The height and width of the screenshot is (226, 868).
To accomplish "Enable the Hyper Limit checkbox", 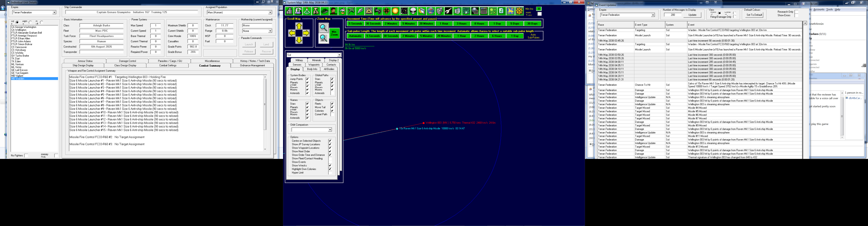I will pos(330,173).
